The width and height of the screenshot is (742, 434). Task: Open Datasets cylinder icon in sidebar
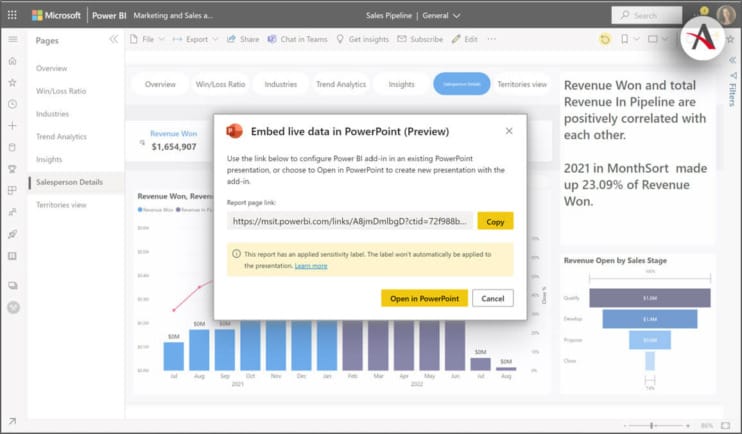point(13,147)
